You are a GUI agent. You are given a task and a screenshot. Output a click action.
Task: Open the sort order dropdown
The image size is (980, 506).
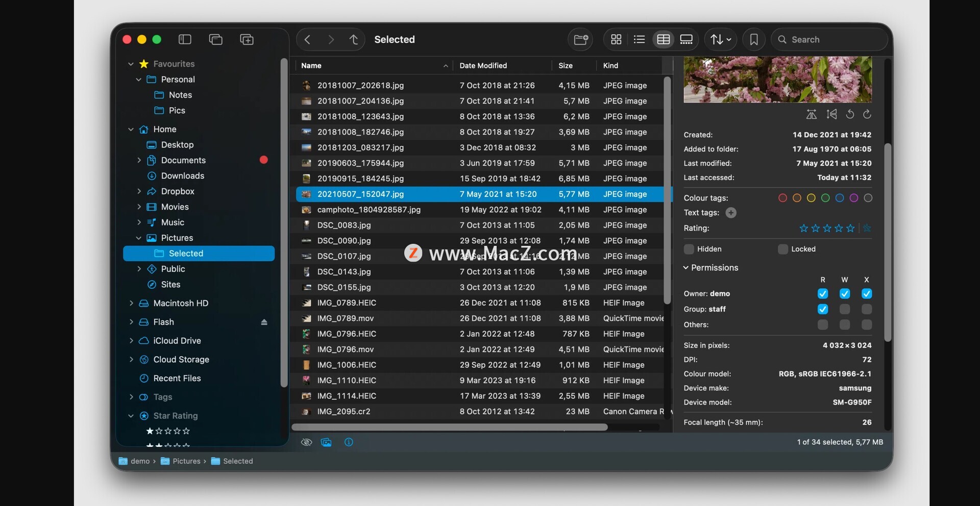coord(721,40)
